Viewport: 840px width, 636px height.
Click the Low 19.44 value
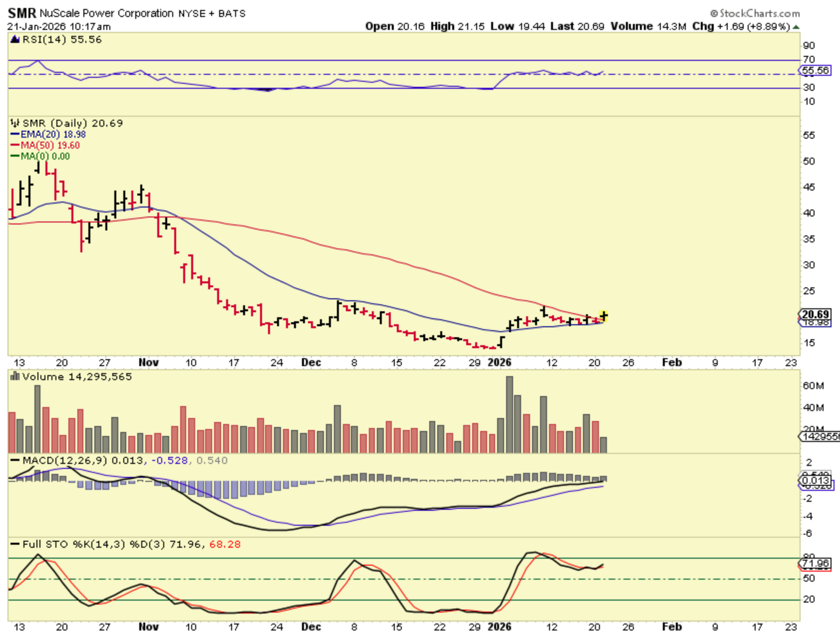pyautogui.click(x=518, y=26)
